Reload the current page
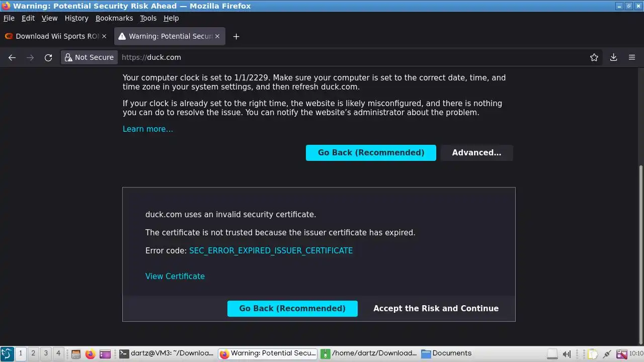Screen dimensions: 644x362 click(x=48, y=57)
